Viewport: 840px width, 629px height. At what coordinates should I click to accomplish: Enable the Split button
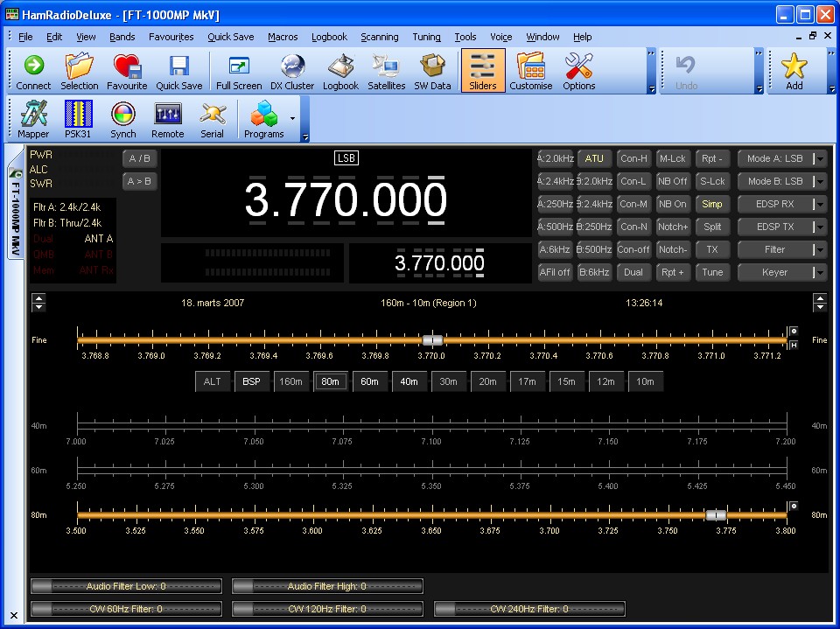coord(712,227)
